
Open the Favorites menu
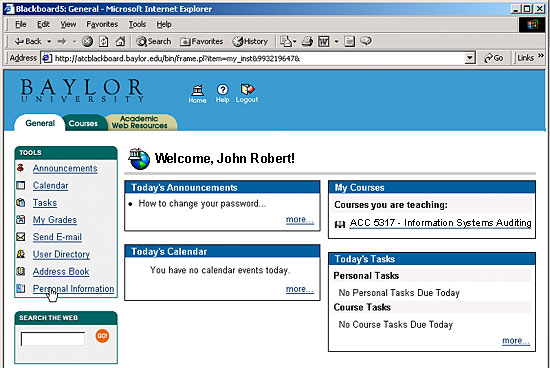pos(102,24)
